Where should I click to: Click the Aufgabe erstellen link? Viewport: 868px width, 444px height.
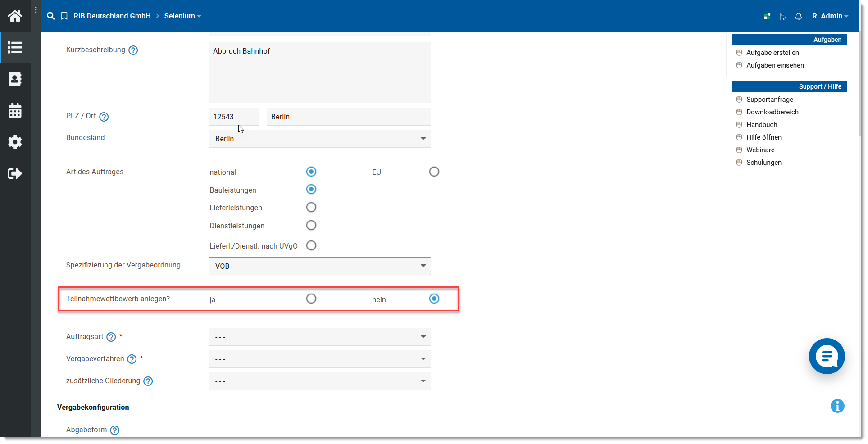772,53
